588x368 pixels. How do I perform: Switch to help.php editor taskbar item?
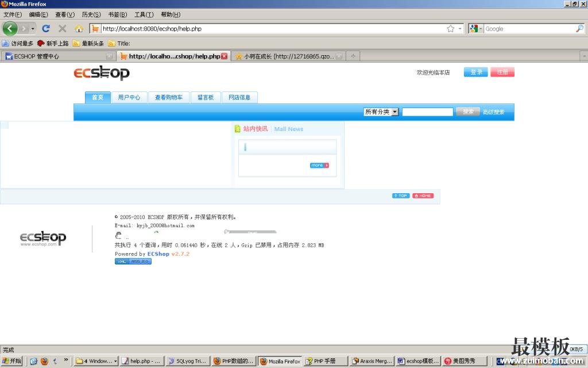[141, 361]
